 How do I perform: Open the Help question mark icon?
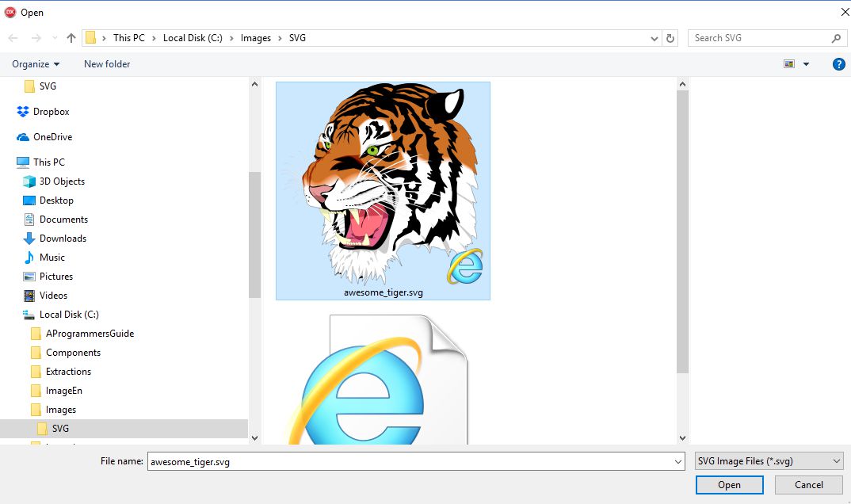pyautogui.click(x=838, y=64)
